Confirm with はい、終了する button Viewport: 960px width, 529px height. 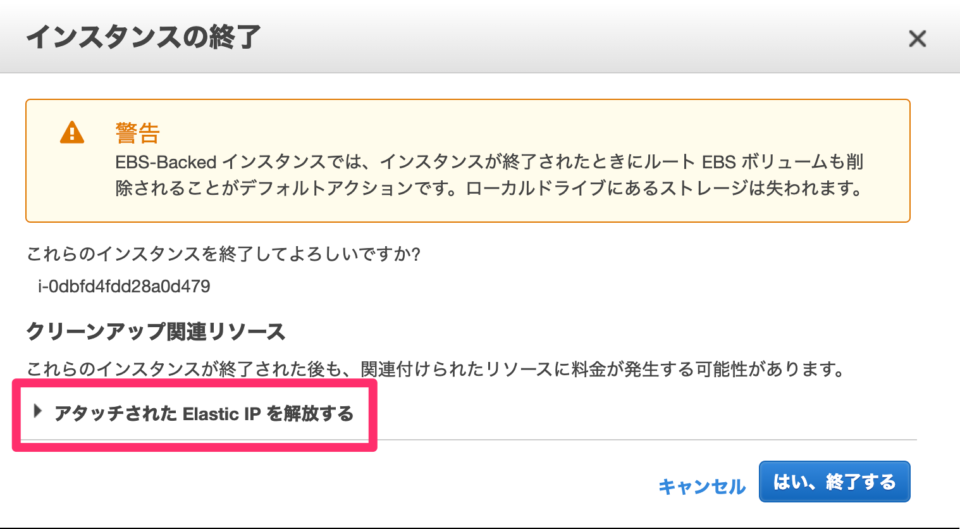pos(834,482)
